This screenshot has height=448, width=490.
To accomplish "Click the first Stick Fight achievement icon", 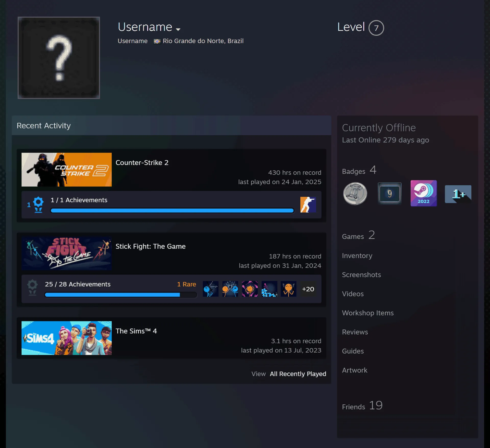I will 211,289.
